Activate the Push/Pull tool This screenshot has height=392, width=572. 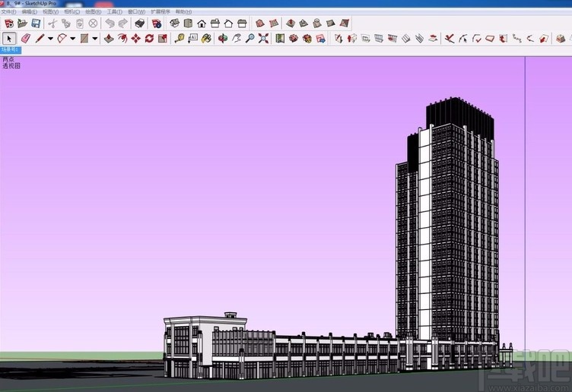109,38
